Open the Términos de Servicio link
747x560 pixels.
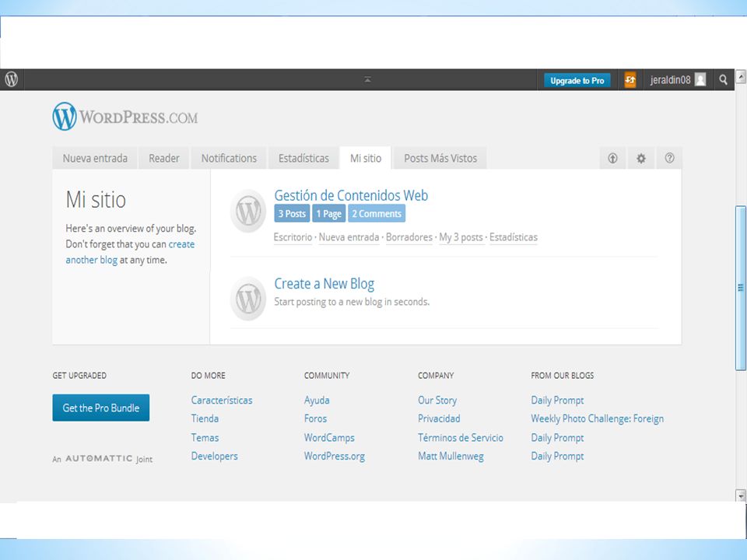[x=460, y=438]
